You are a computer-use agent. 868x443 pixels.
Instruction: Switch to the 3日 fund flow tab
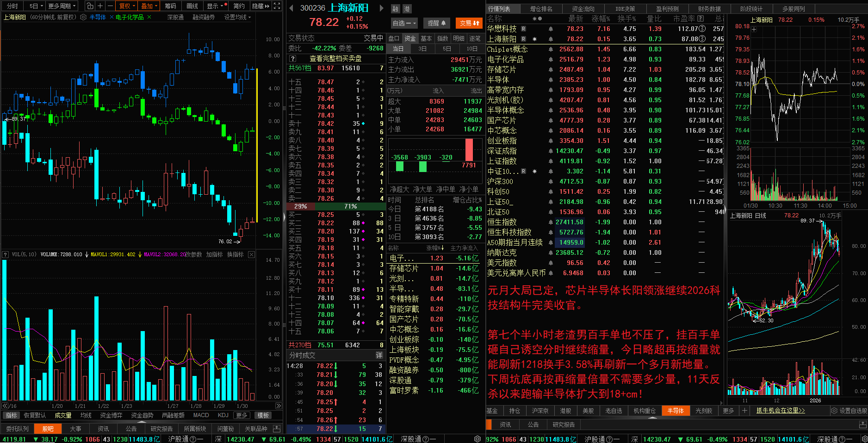(422, 49)
